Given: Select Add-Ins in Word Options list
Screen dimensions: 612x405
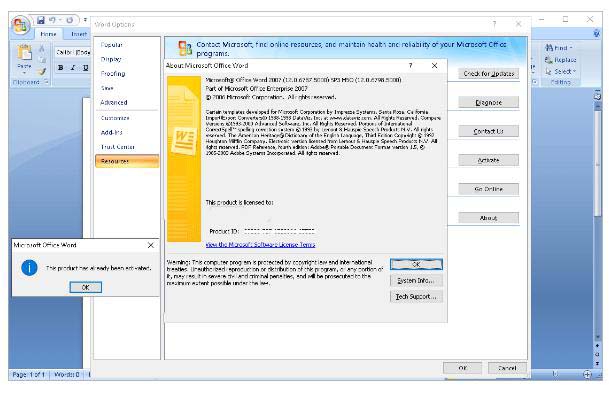Looking at the screenshot, I should [x=126, y=133].
